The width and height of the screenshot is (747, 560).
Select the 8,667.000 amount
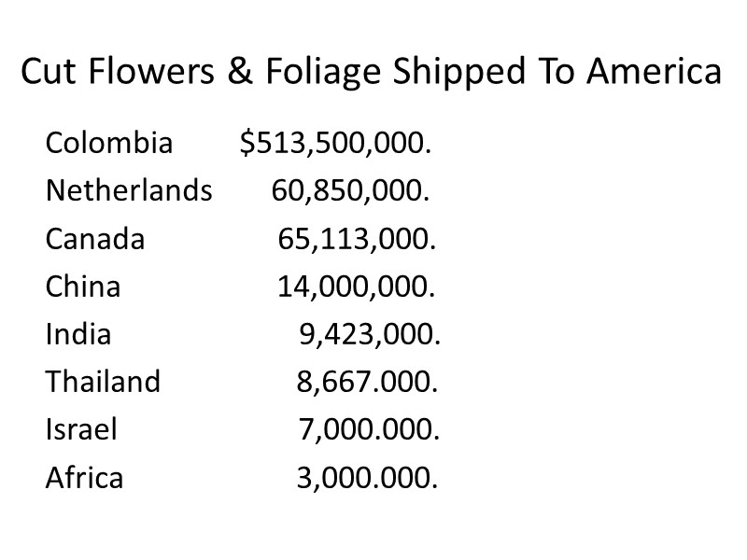tap(367, 382)
